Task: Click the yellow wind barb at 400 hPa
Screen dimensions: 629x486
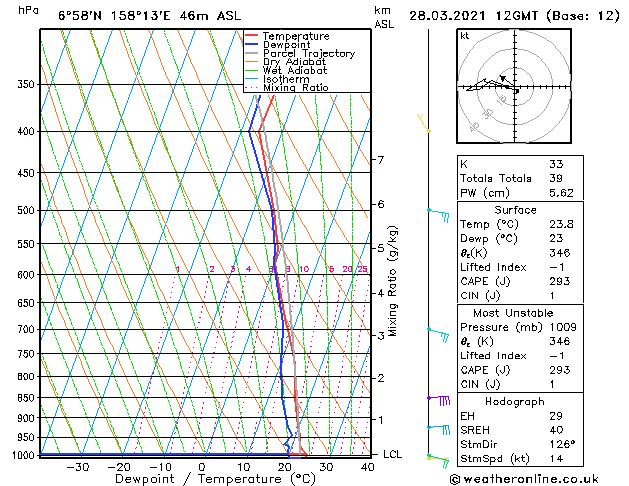Action: pos(424,123)
